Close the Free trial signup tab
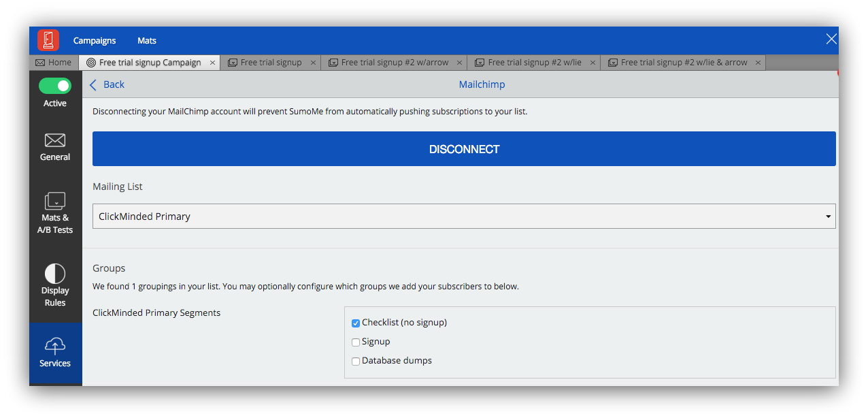The width and height of the screenshot is (868, 418). pyautogui.click(x=313, y=63)
